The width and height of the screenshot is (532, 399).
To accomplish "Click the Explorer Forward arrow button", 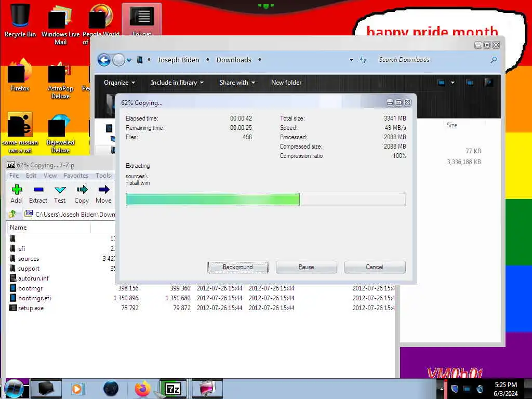I will (118, 60).
